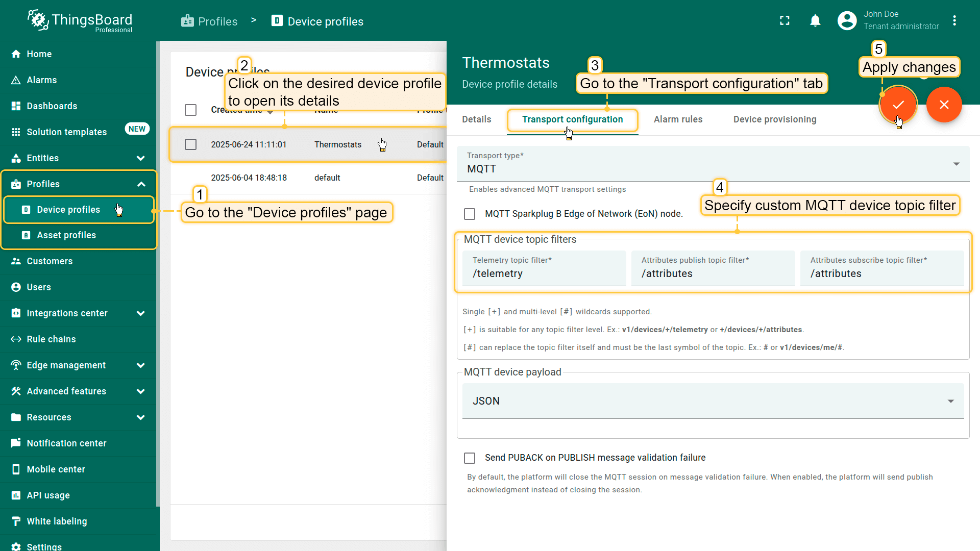Click the Telemetry topic filter field
This screenshot has height=551, width=980.
coord(544,273)
